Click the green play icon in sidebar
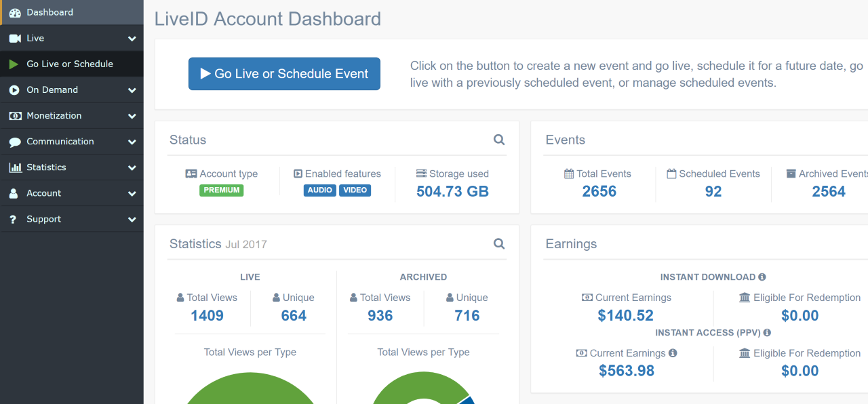This screenshot has width=868, height=404. click(x=14, y=64)
